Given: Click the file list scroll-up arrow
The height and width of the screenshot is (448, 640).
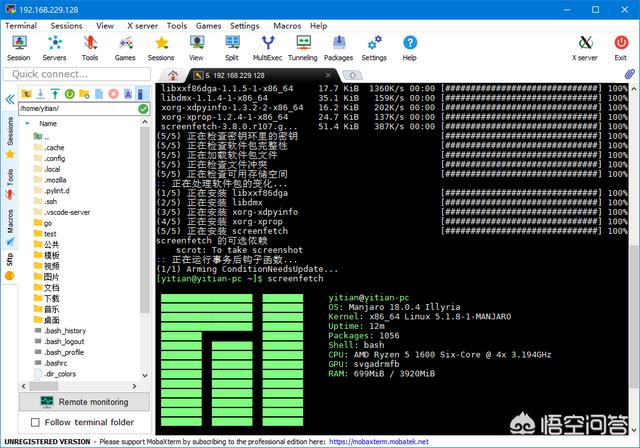Looking at the screenshot, I should tap(145, 122).
